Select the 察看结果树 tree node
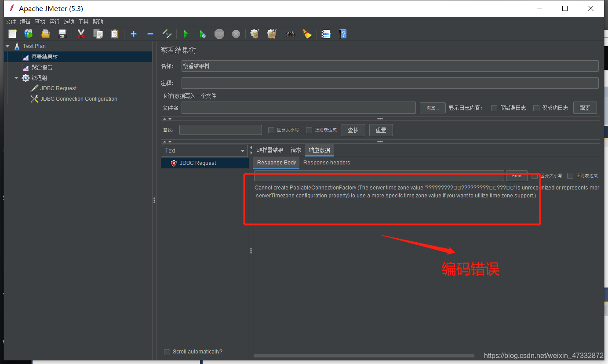Screen dimensions: 608x364 pos(44,57)
